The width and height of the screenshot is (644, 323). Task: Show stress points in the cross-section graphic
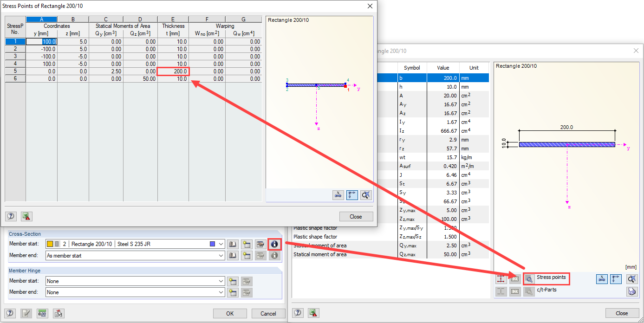pyautogui.click(x=501, y=278)
